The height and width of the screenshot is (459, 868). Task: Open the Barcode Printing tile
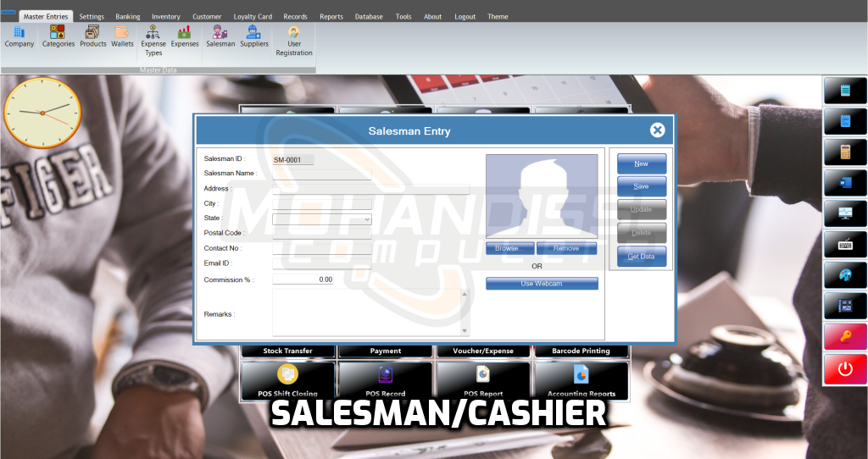(581, 351)
